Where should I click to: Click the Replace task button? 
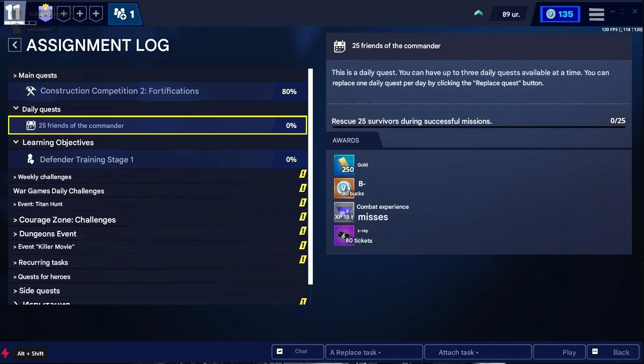coord(374,352)
